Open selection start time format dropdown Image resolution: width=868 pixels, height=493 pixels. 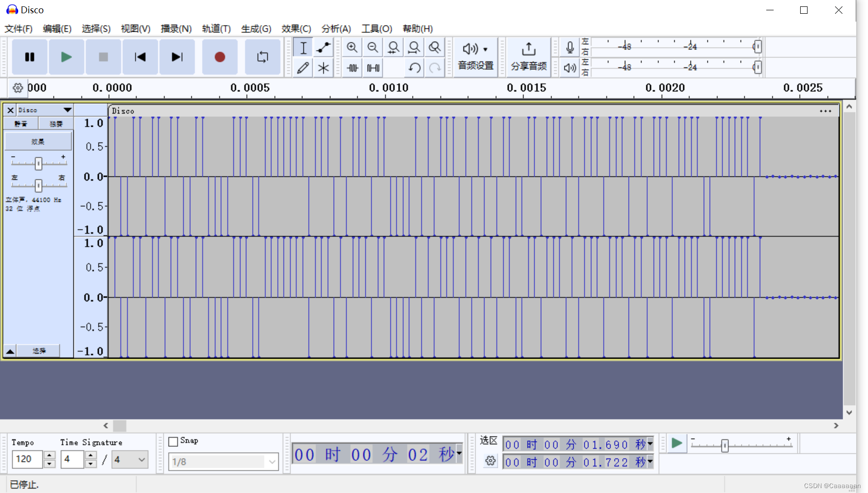click(x=650, y=444)
